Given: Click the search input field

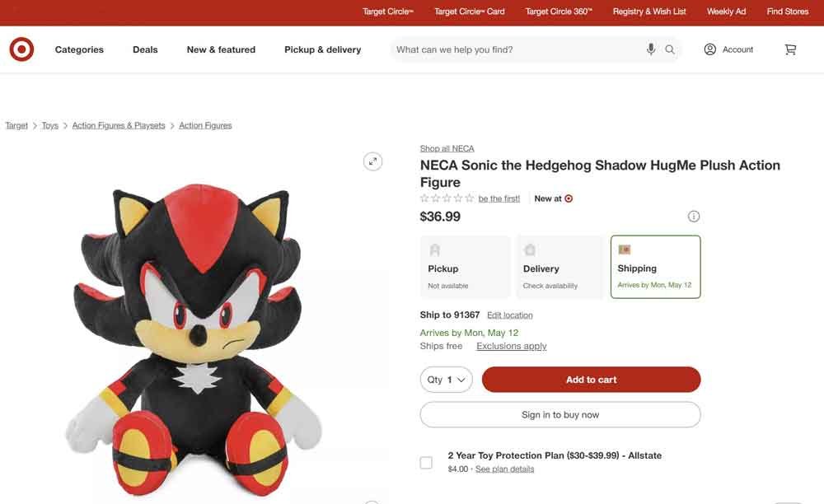Looking at the screenshot, I should 511,49.
